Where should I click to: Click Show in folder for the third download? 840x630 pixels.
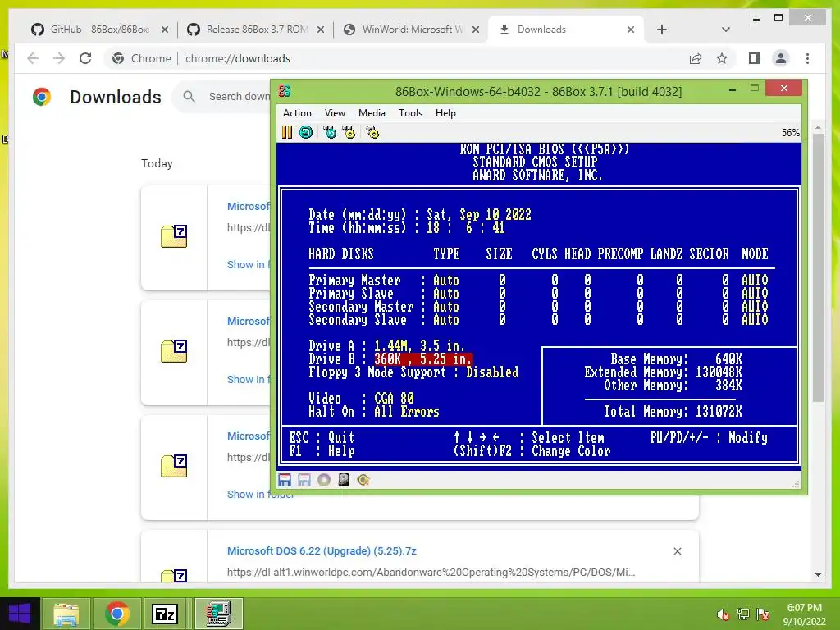coord(260,495)
